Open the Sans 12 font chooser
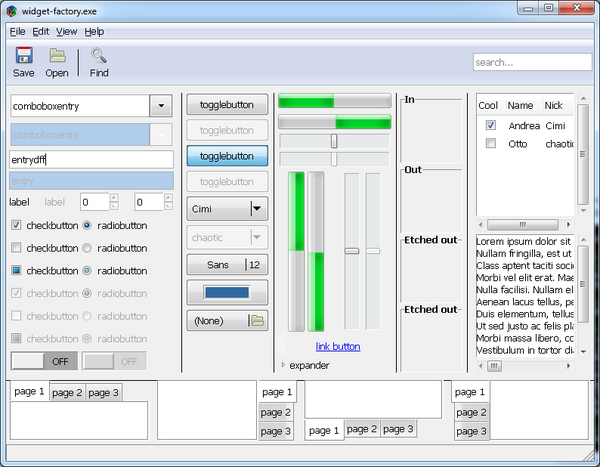600x467 pixels. click(227, 265)
